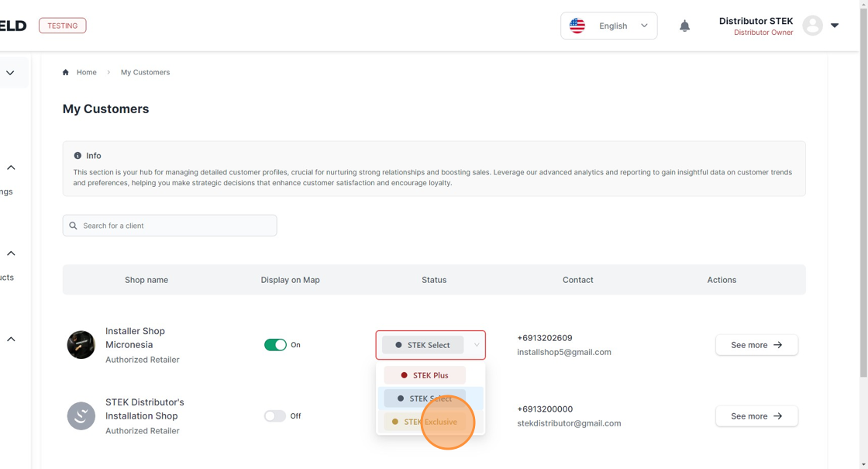Click the home icon in breadcrumb
The width and height of the screenshot is (868, 469).
click(x=66, y=72)
